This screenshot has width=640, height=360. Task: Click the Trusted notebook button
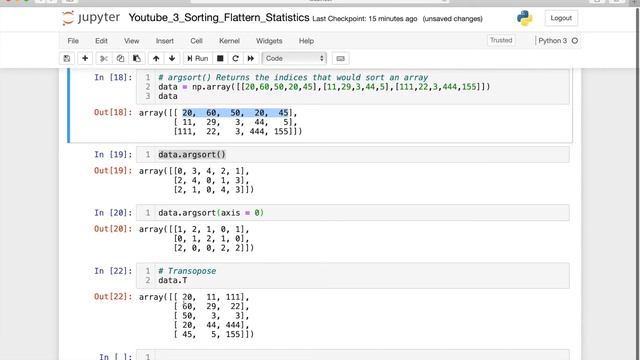pos(501,40)
